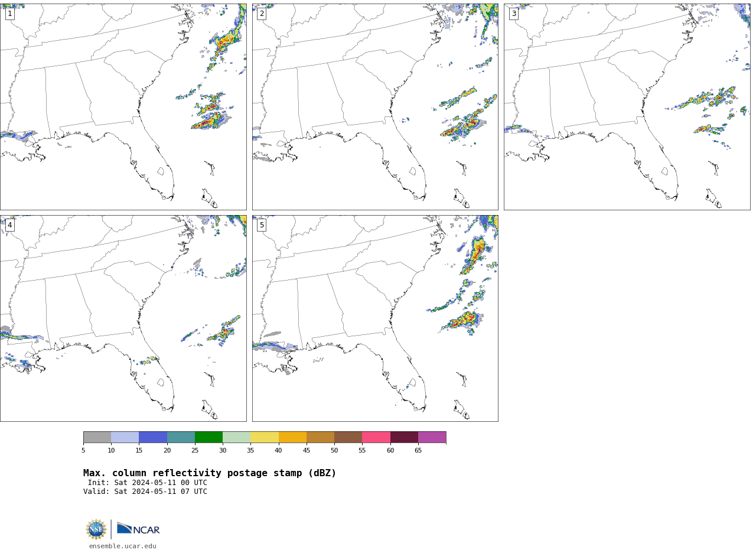
Task: Click the colorbar tick label 50
Action: 334,451
